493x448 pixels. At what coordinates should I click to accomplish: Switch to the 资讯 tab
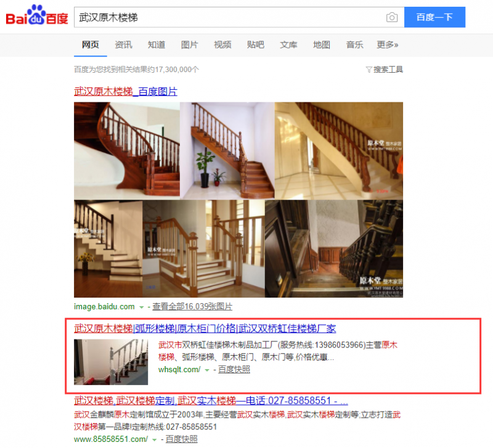(123, 44)
